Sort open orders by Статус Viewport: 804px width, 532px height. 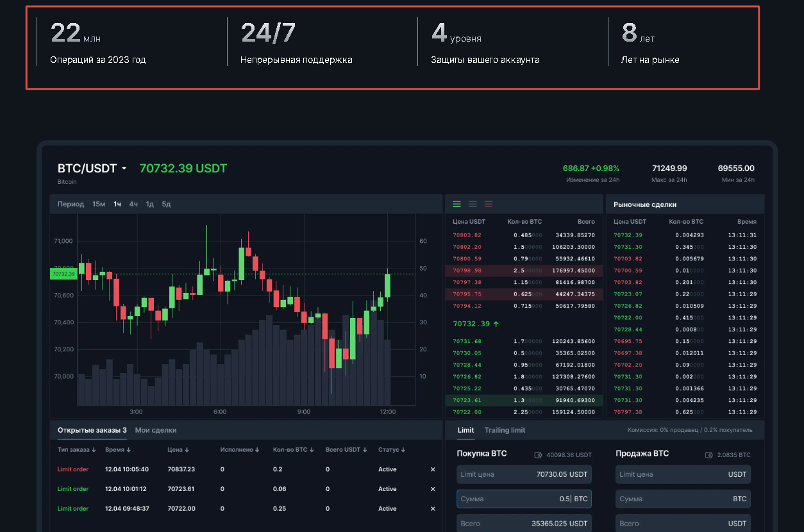[x=392, y=450]
